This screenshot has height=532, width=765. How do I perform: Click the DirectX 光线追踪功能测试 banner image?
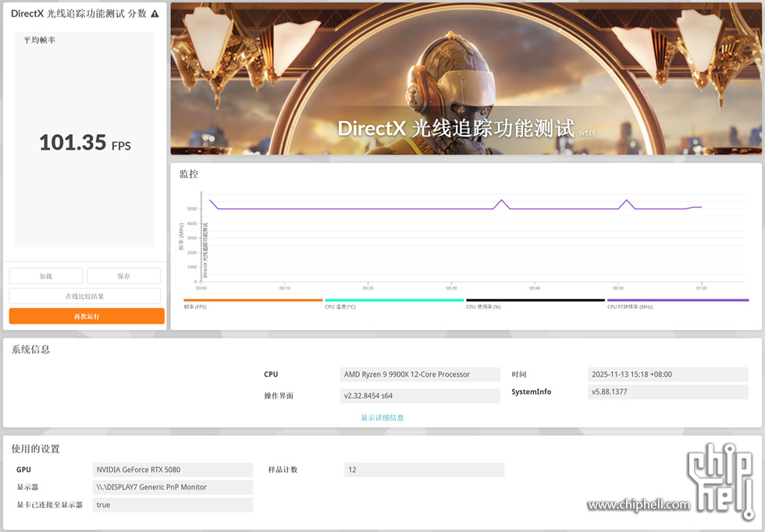click(465, 78)
